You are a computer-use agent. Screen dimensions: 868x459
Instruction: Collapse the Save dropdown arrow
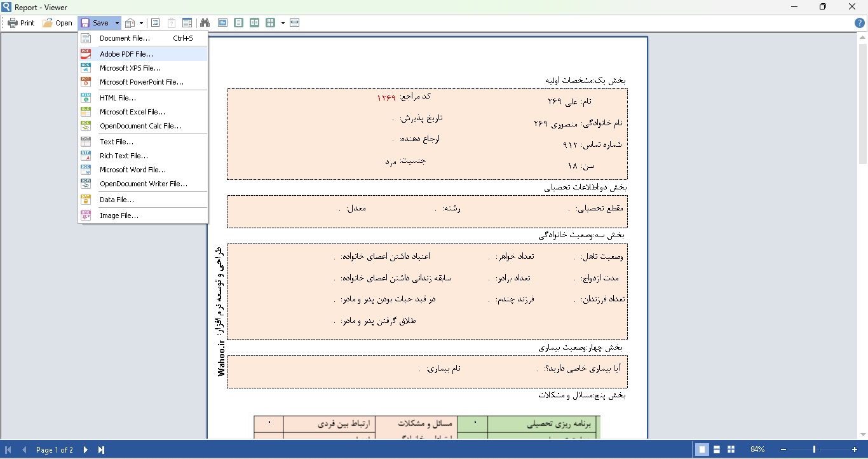[x=117, y=23]
